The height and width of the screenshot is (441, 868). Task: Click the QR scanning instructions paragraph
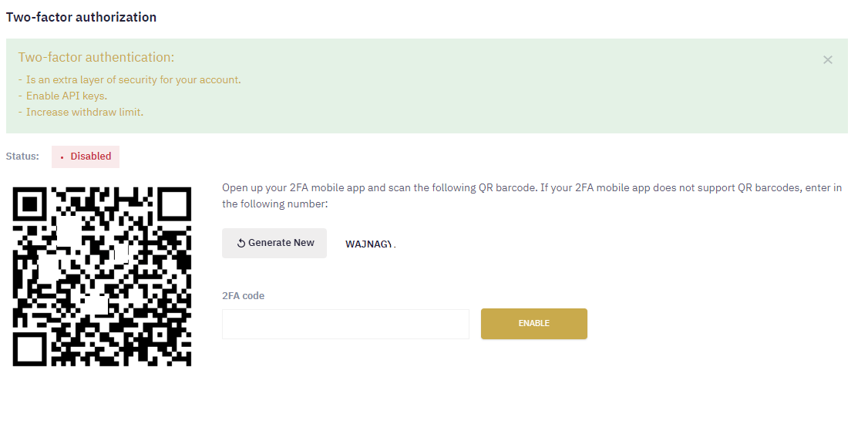(531, 195)
